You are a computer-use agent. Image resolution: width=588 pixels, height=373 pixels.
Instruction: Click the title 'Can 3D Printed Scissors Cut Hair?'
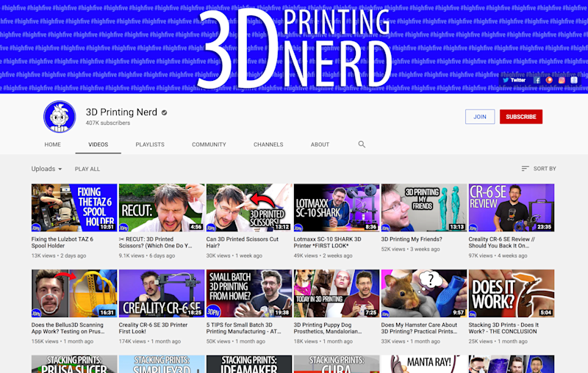[243, 242]
